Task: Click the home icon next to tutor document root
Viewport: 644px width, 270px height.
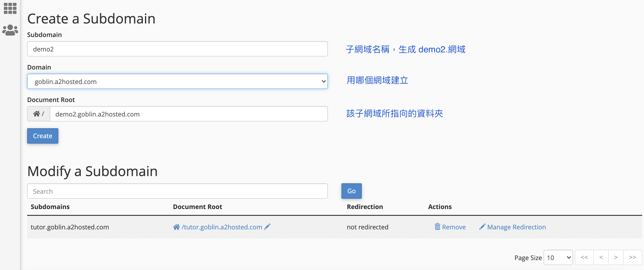Action: (x=177, y=227)
